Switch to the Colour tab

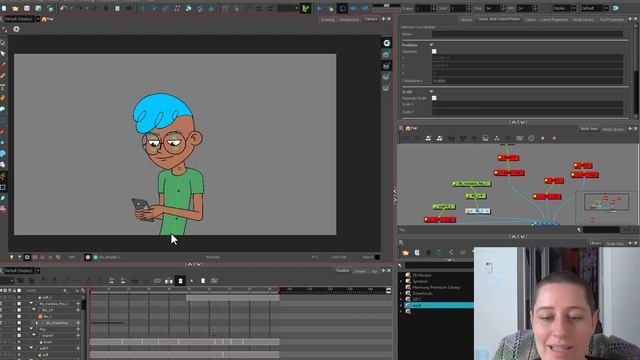point(530,19)
